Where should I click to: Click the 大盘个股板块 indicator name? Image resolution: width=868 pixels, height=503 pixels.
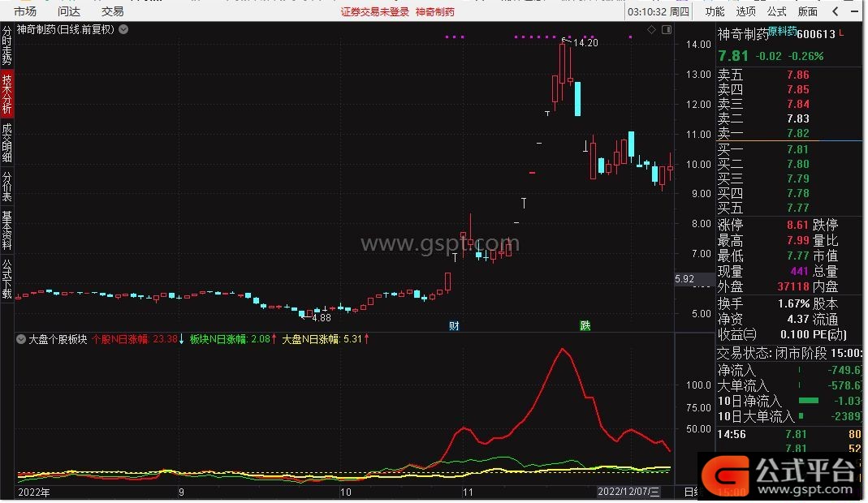pyautogui.click(x=58, y=339)
